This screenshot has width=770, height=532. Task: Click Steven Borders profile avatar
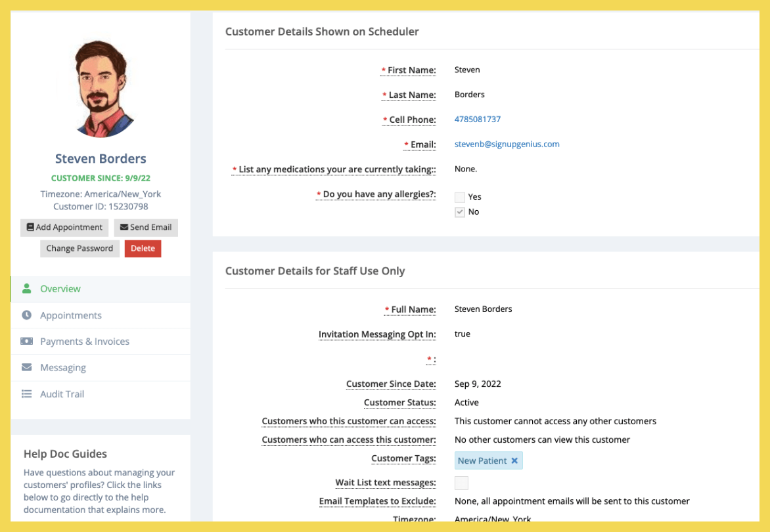pyautogui.click(x=102, y=89)
